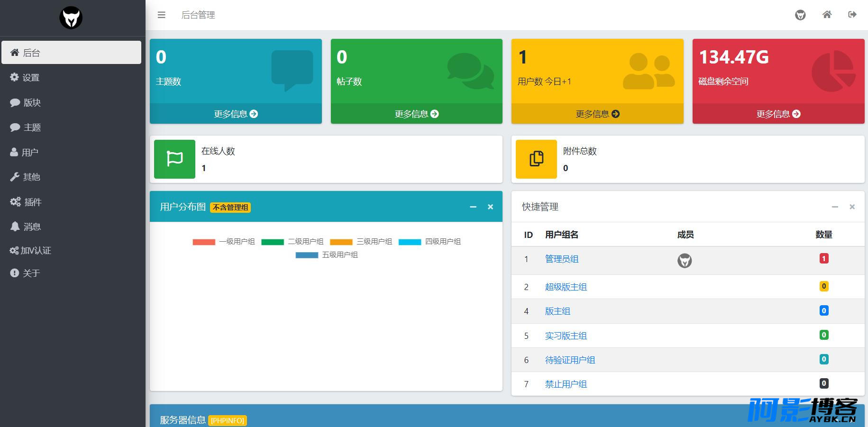Open 禁止用户组 link

(566, 384)
